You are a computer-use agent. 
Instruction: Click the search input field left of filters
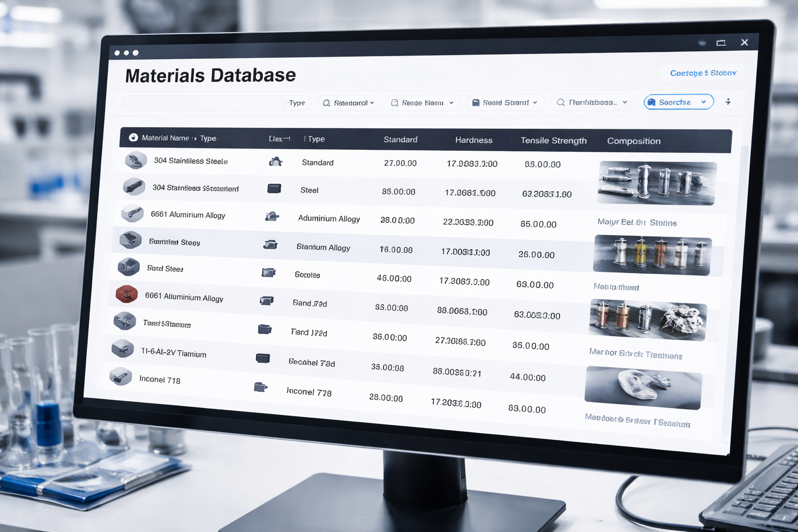click(204, 103)
